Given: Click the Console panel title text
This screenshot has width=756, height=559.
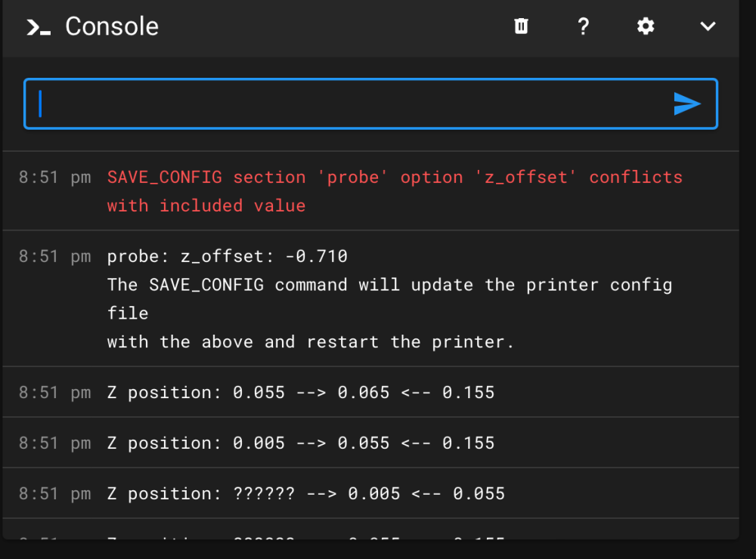Looking at the screenshot, I should 112,26.
